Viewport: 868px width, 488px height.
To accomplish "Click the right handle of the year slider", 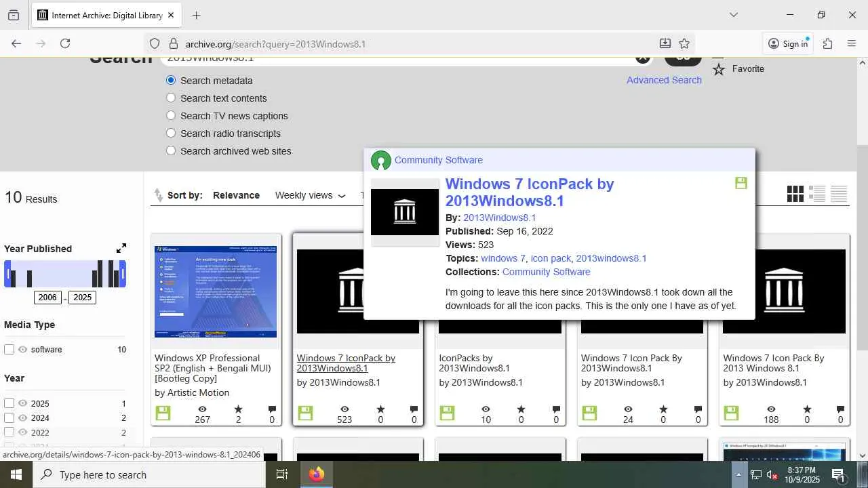I will coord(122,274).
